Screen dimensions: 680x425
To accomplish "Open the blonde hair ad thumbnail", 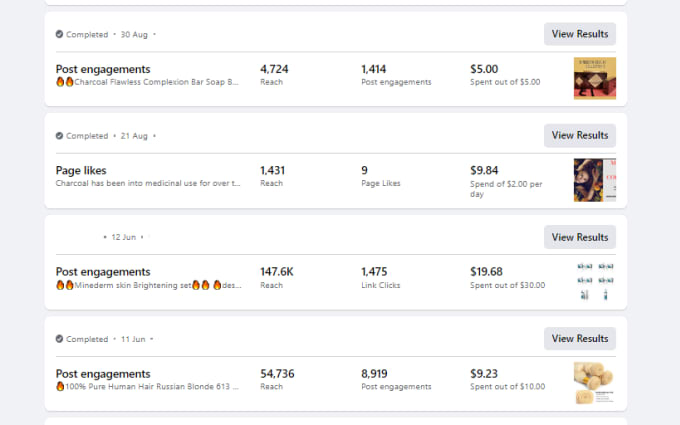I will click(595, 383).
